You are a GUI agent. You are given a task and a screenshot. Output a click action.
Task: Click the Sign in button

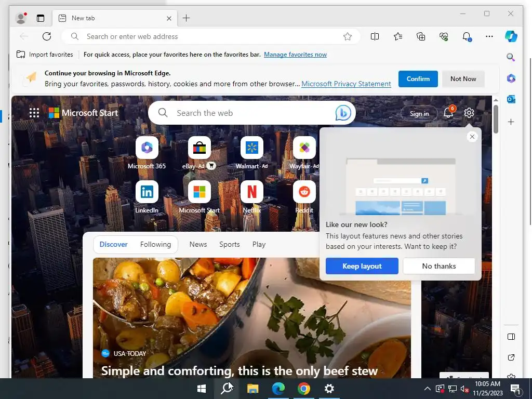[419, 114]
